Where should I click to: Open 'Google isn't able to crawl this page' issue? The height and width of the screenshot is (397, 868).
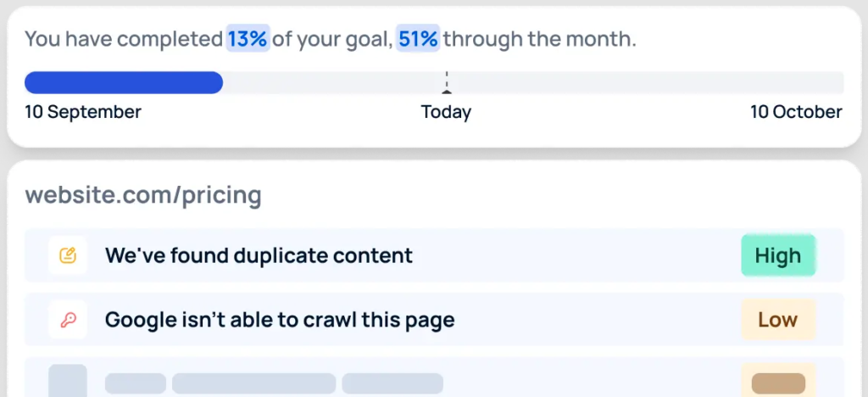280,320
